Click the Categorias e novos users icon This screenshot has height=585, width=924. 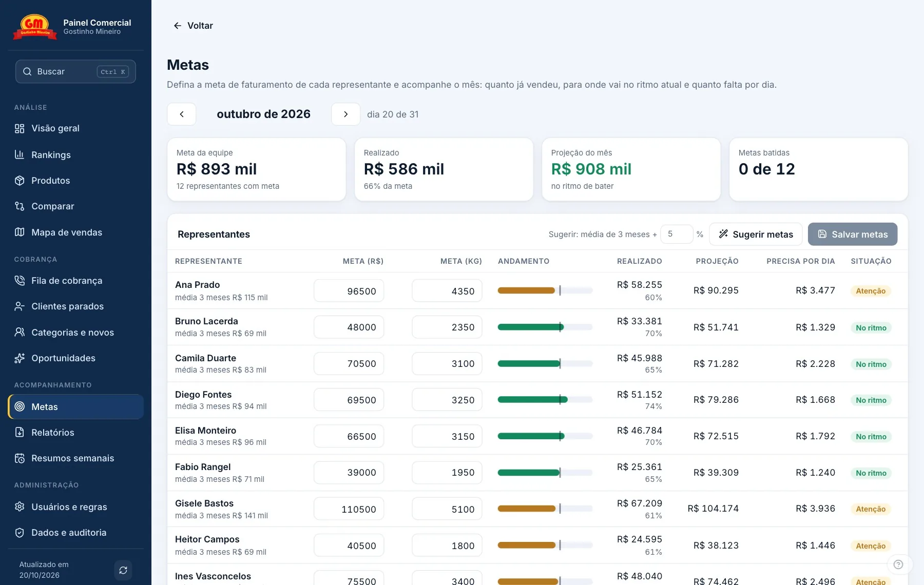[20, 333]
